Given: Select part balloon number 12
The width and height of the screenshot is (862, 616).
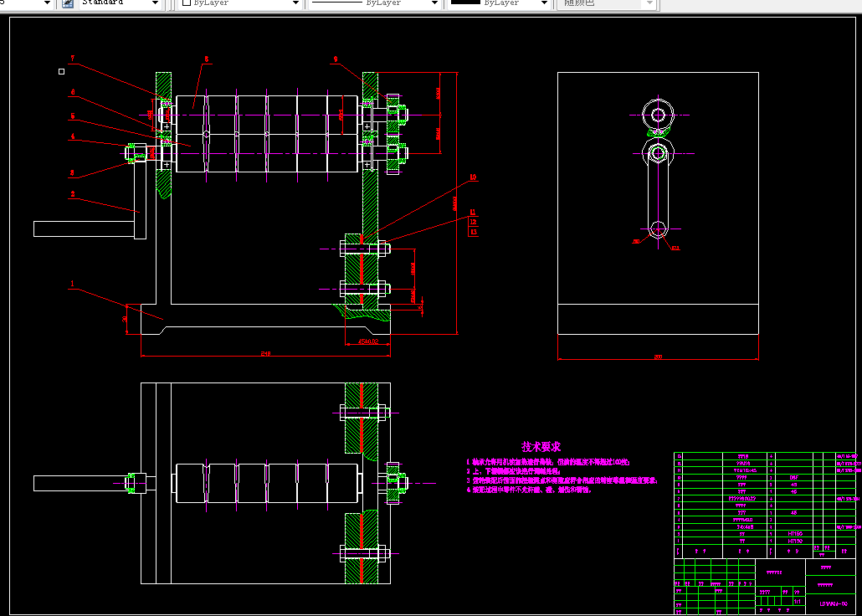Looking at the screenshot, I should click(473, 222).
